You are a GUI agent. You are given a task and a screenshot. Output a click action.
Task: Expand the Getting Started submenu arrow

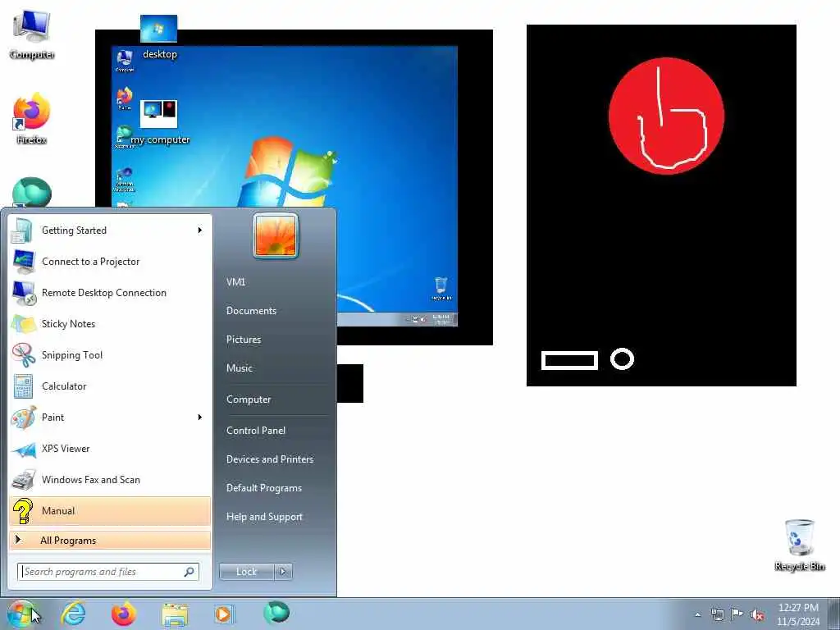tap(200, 231)
